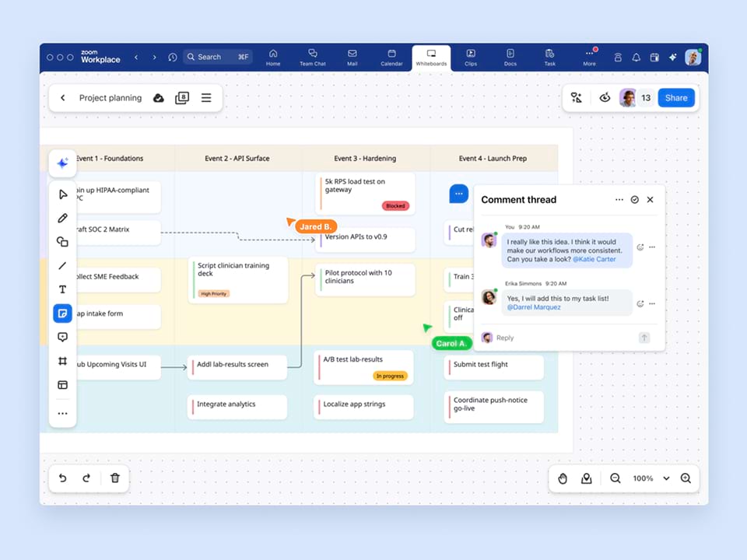
Task: Mark the comment thread as resolved
Action: 635,200
